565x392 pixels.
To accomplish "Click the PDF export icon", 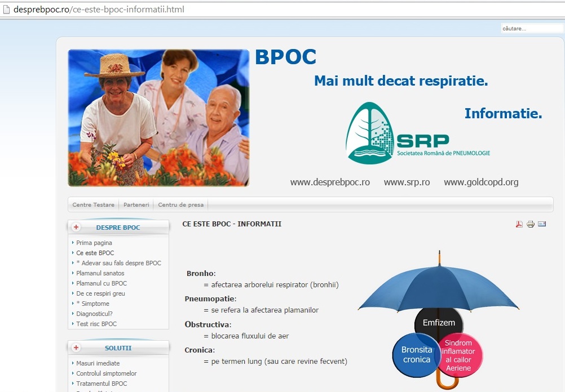I will coord(519,224).
